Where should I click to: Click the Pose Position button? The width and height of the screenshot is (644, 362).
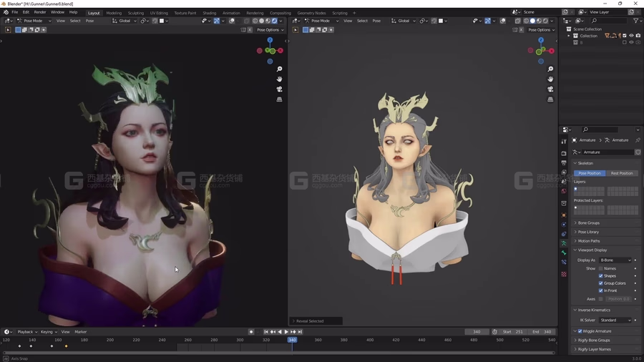point(590,173)
